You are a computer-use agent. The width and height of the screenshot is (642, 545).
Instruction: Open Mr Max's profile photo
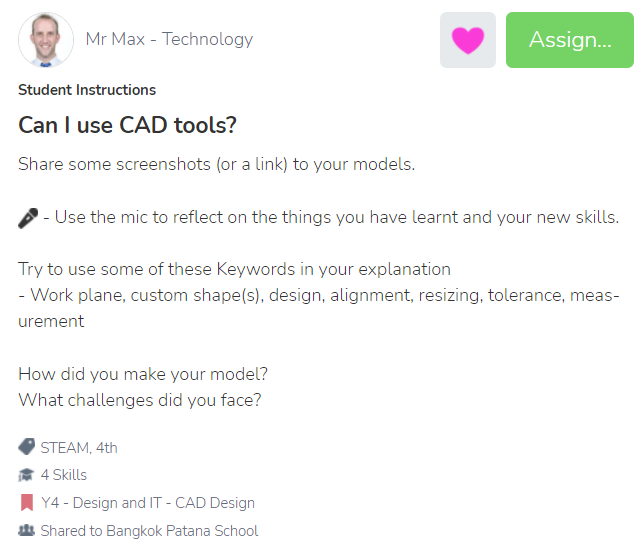click(46, 40)
